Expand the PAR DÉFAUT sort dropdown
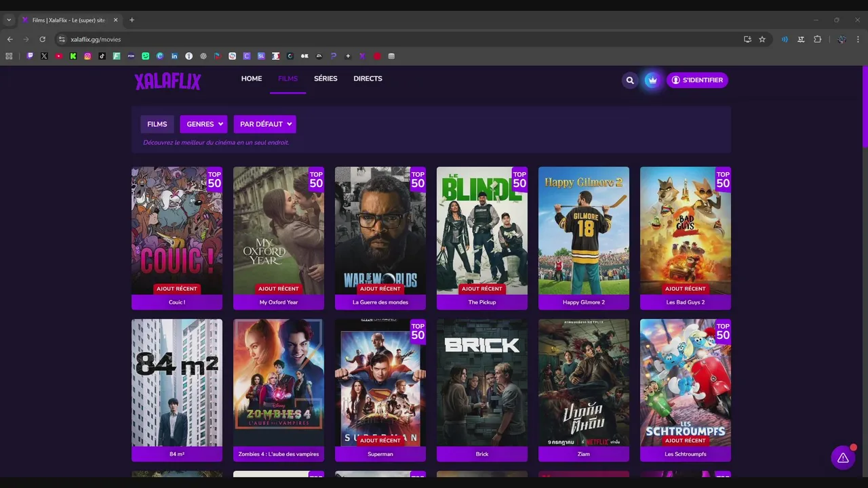Screen dimensions: 868x488 pos(264,124)
